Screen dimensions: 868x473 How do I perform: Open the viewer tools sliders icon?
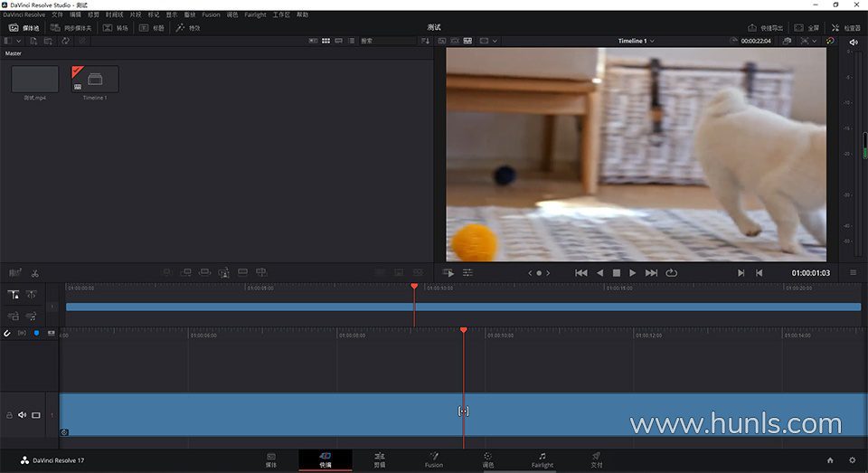coord(467,273)
